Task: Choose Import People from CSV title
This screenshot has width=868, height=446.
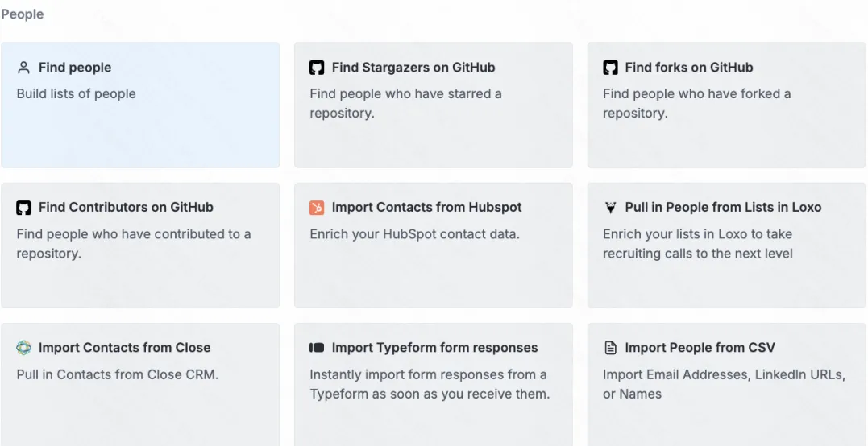Action: (x=700, y=348)
